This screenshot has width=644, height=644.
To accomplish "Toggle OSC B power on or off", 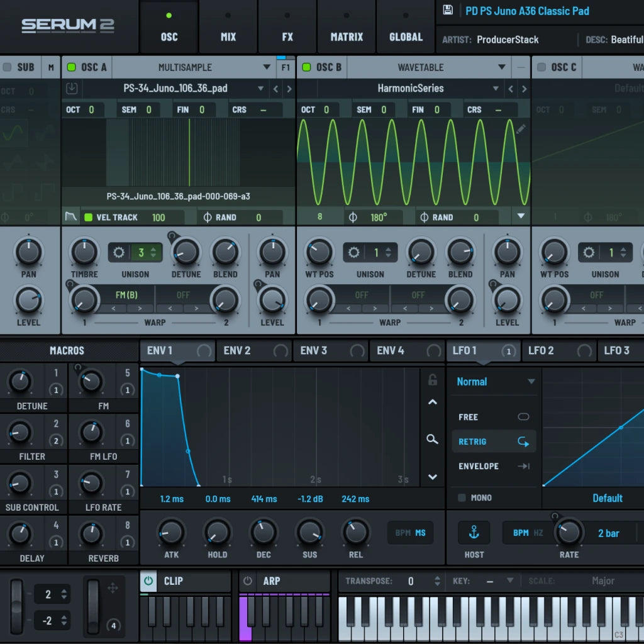I will [308, 67].
